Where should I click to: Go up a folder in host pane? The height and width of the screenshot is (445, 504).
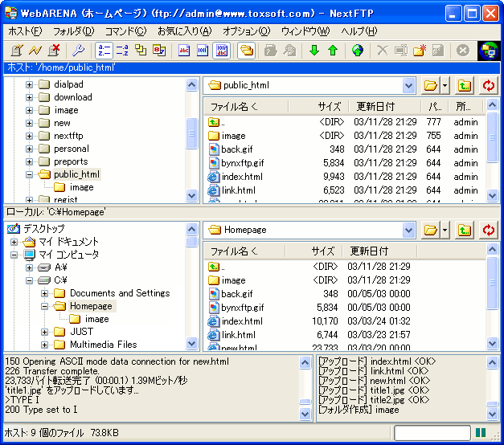(x=465, y=85)
